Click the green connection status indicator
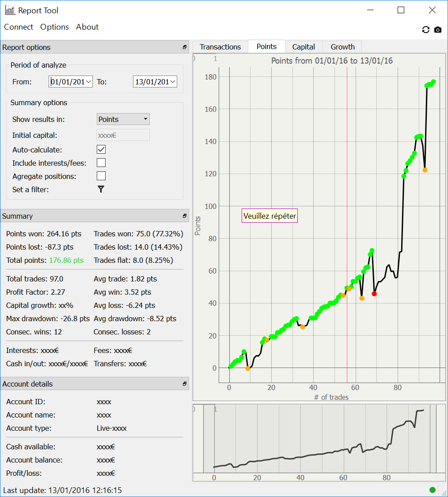 (432, 489)
